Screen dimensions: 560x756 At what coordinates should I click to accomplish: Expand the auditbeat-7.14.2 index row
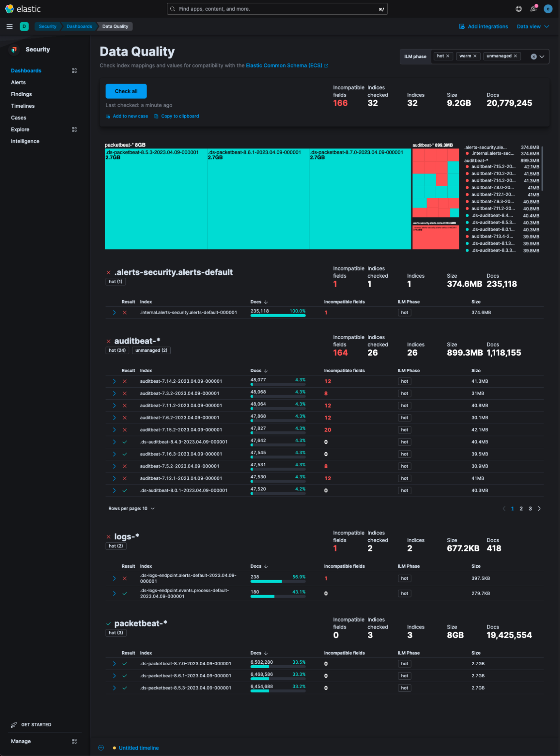[114, 381]
